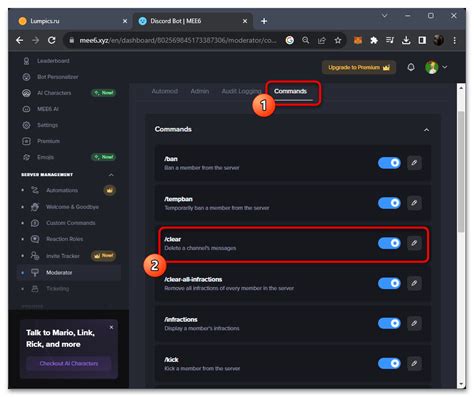Disable the /clear-all-infractions toggle
This screenshot has height=397, width=474.
389,283
